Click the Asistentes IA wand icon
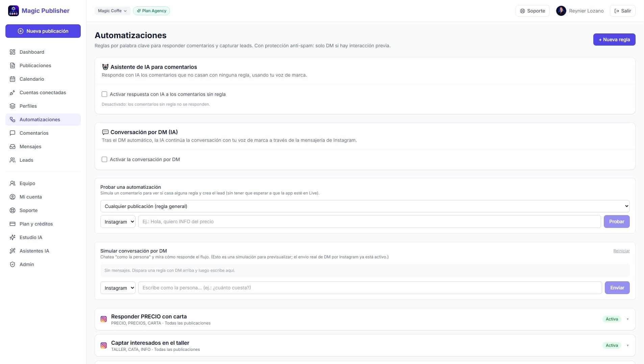Viewport: 644px width, 364px height. pos(13,251)
